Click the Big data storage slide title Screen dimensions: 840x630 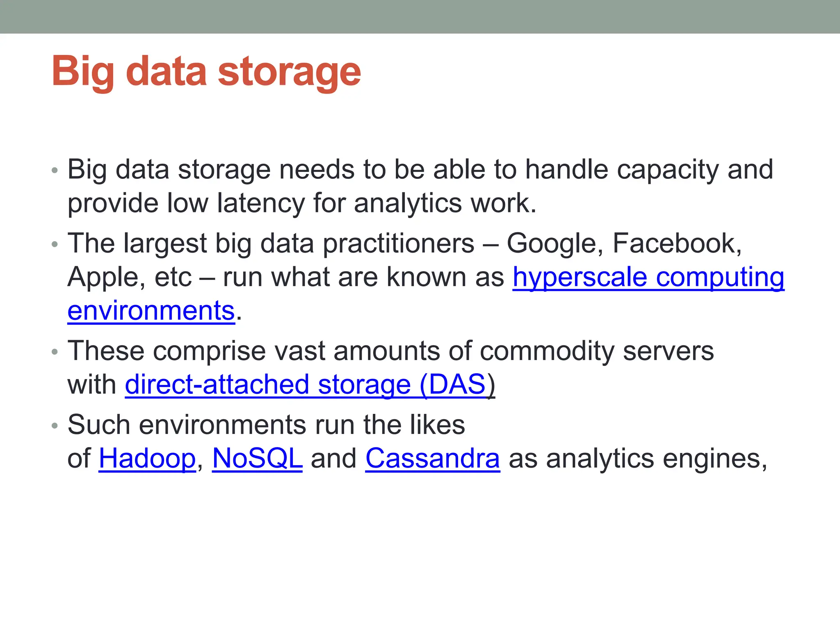pyautogui.click(x=206, y=71)
